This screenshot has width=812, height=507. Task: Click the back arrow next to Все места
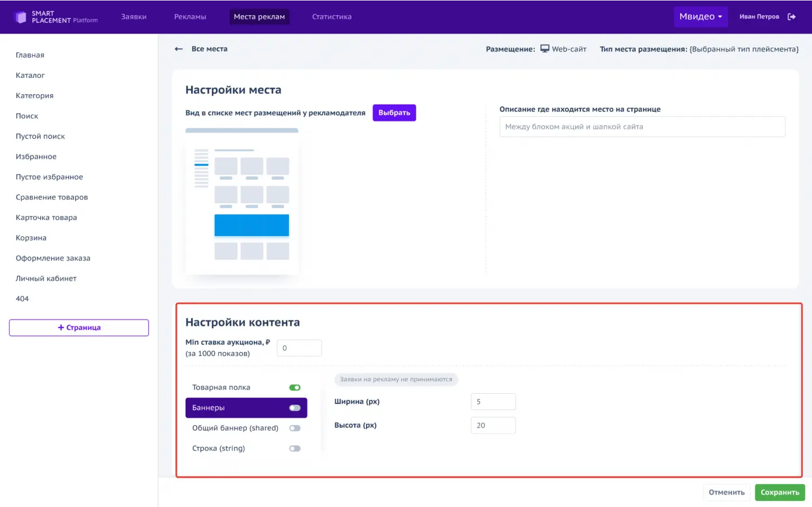tap(179, 49)
